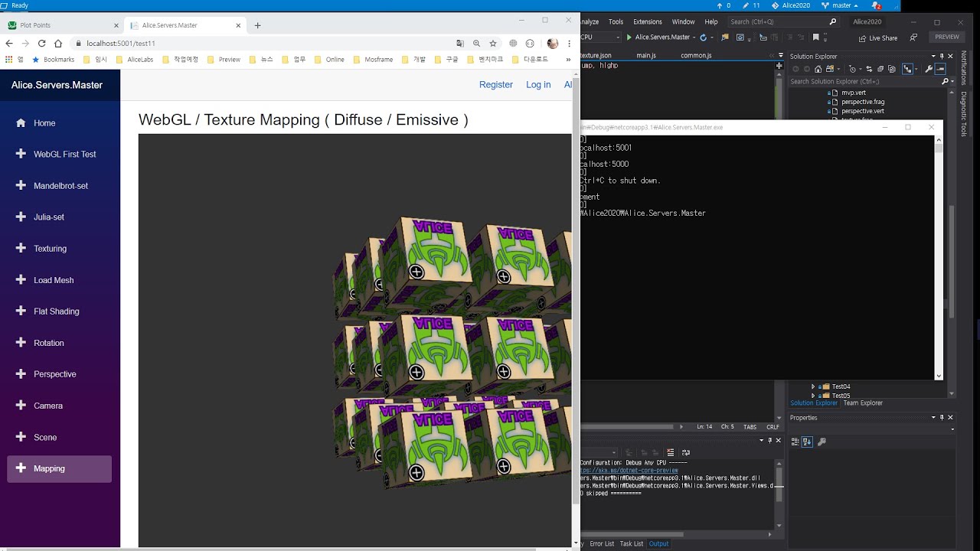
Task: Click Show All Files icon
Action: click(x=892, y=69)
